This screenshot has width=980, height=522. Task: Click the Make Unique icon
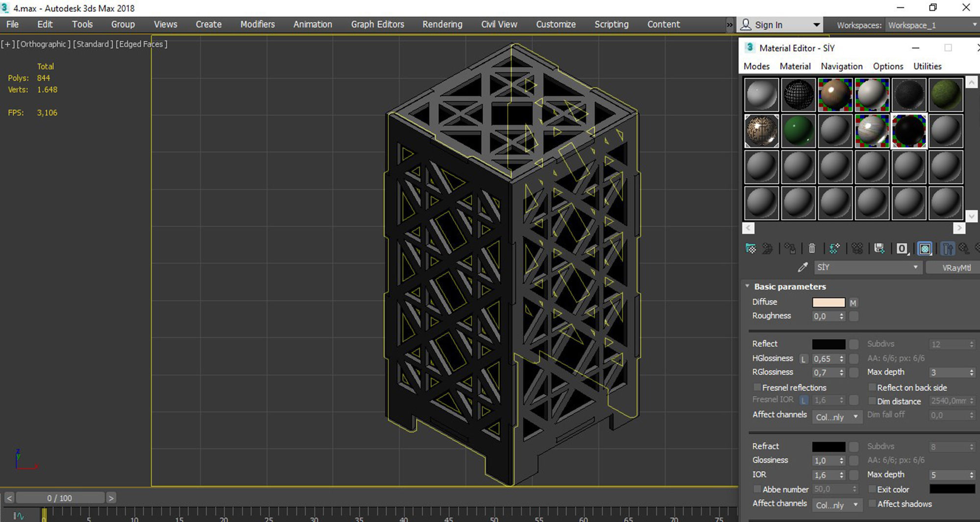coord(857,249)
